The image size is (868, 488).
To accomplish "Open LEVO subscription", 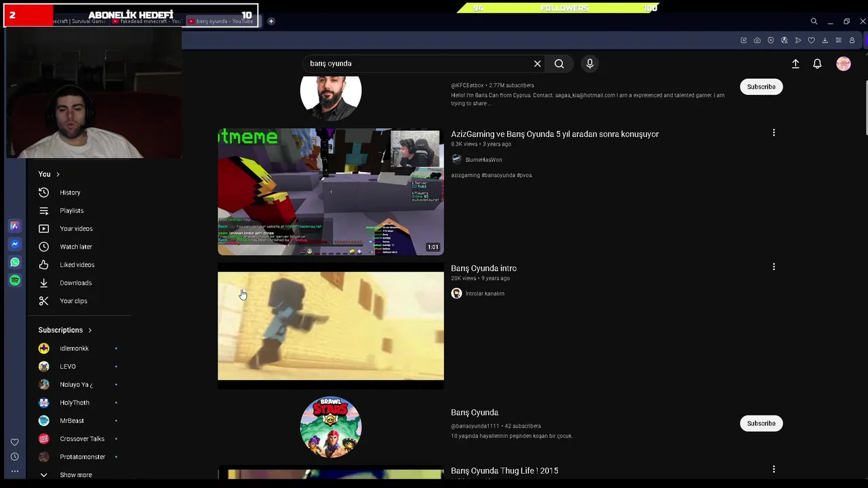I will pos(68,367).
